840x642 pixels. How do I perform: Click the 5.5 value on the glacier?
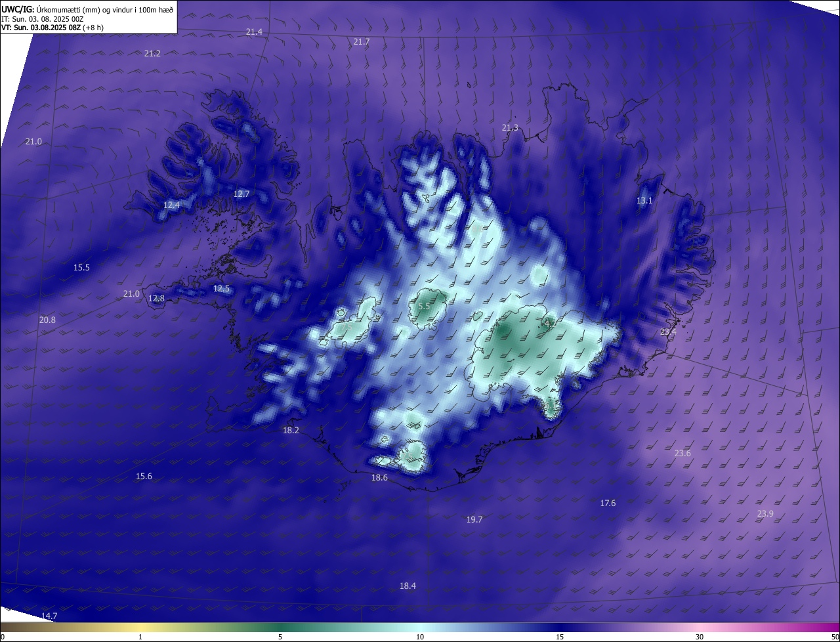(424, 307)
